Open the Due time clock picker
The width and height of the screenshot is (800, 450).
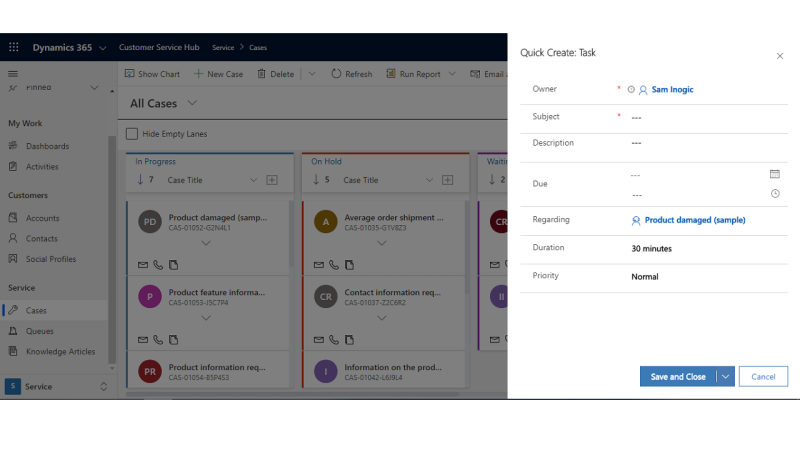tap(775, 194)
